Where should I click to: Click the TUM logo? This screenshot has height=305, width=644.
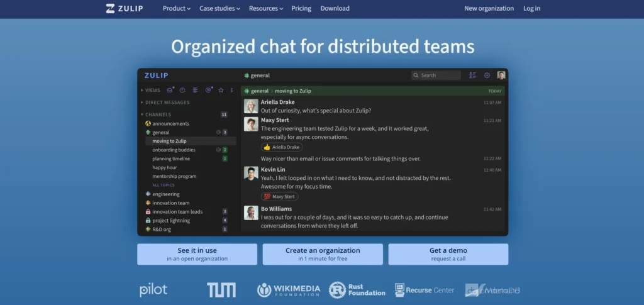click(221, 290)
